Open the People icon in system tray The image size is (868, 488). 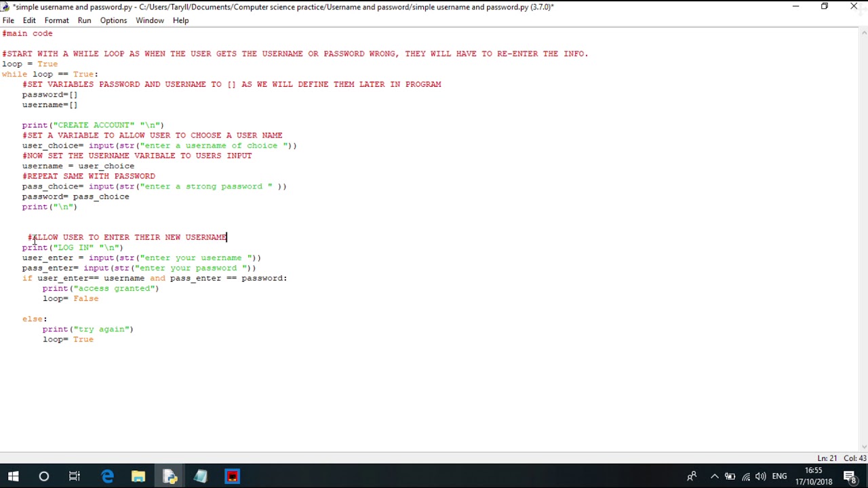pos(692,476)
